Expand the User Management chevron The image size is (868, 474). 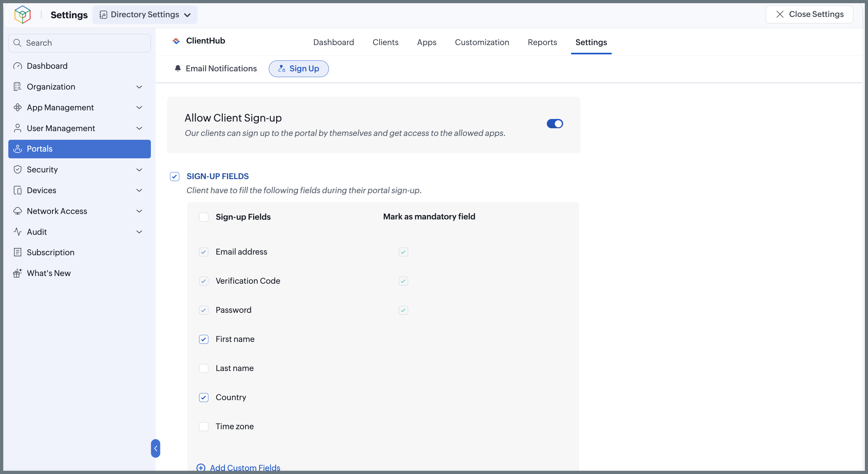139,128
